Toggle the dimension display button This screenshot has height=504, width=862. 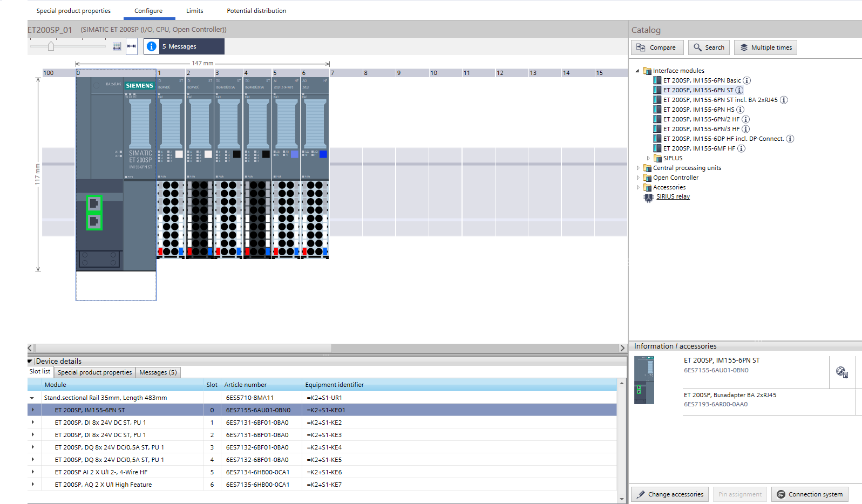131,46
